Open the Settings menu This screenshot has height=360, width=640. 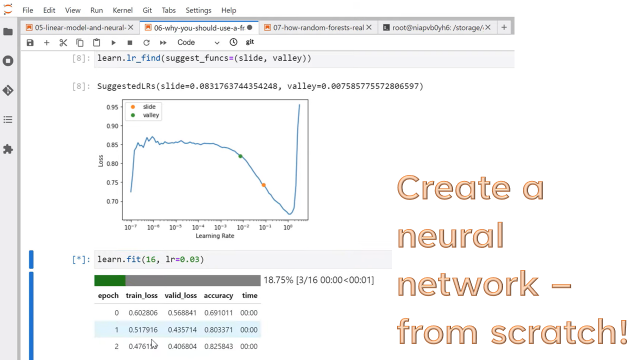pos(198,10)
